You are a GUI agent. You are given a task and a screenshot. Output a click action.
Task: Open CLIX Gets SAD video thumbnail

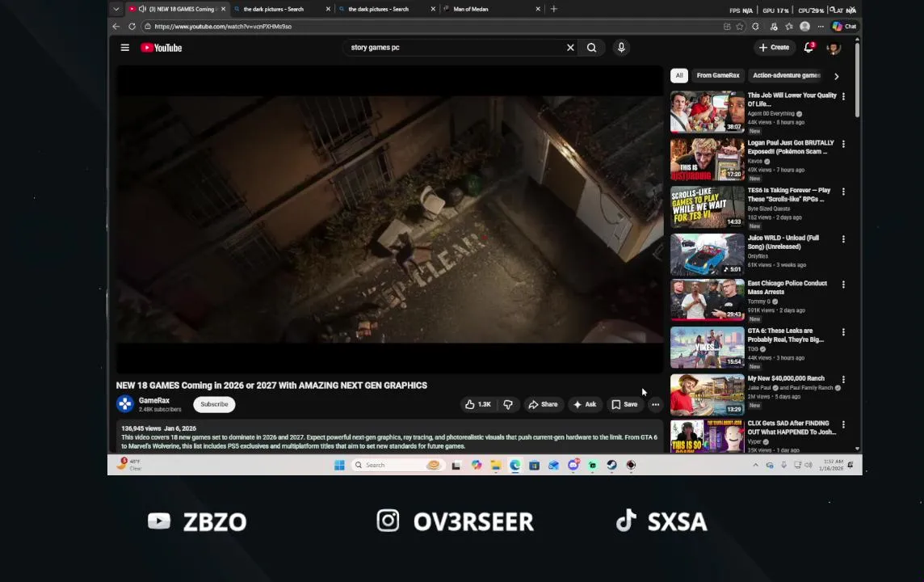click(x=708, y=436)
